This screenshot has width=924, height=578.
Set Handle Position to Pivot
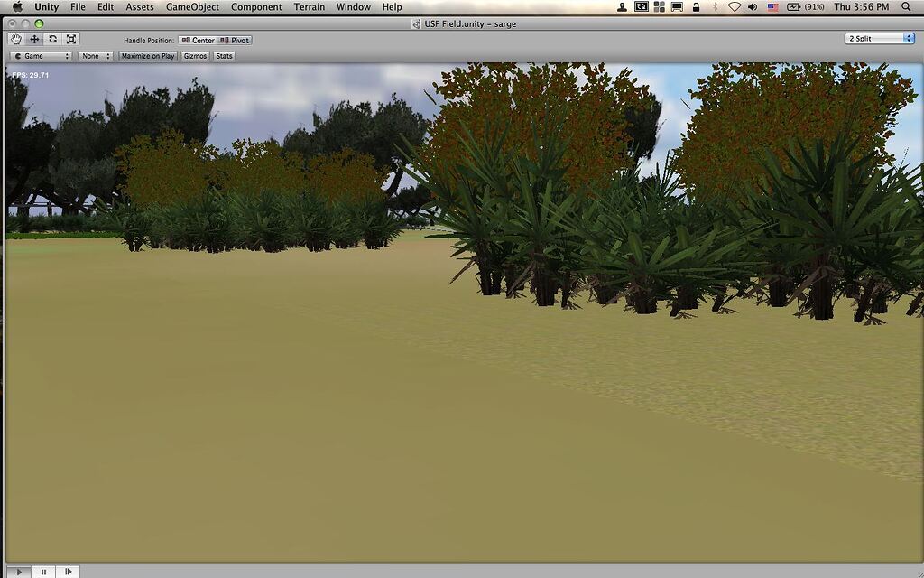point(236,40)
